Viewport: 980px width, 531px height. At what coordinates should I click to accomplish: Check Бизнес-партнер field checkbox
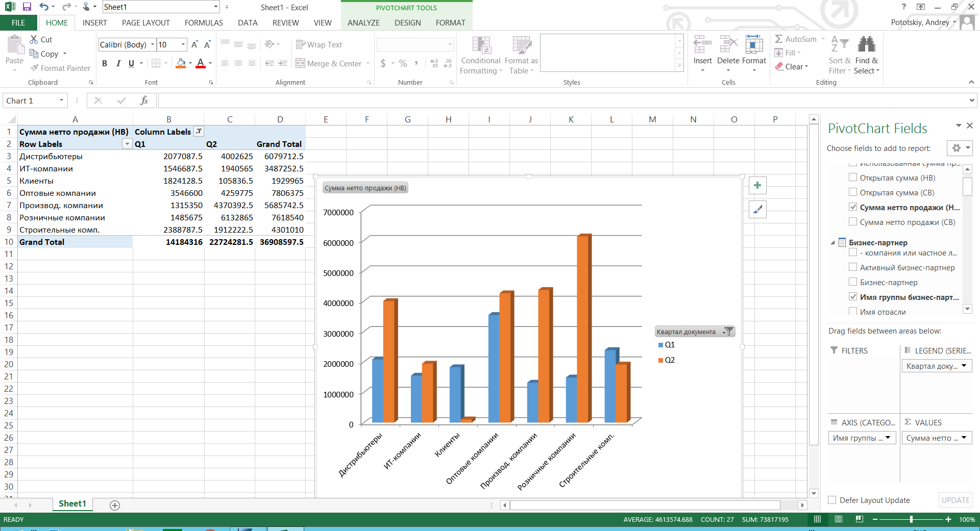pyautogui.click(x=852, y=282)
